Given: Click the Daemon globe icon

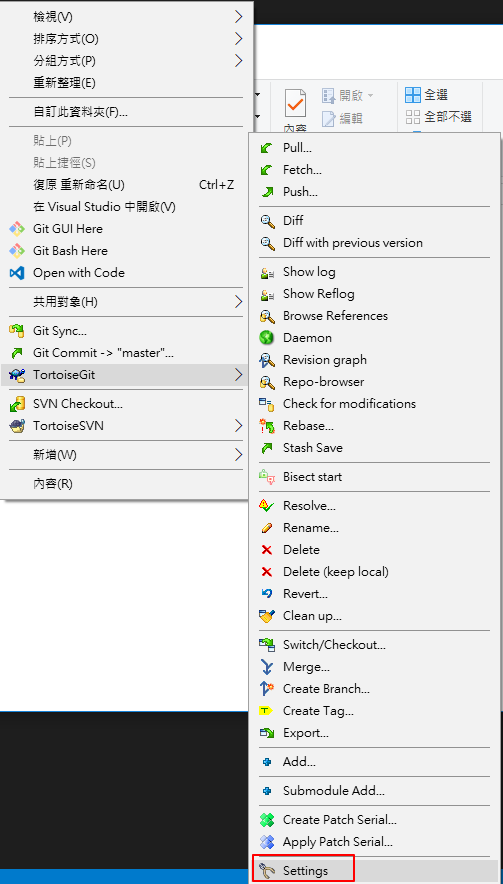Looking at the screenshot, I should (267, 338).
